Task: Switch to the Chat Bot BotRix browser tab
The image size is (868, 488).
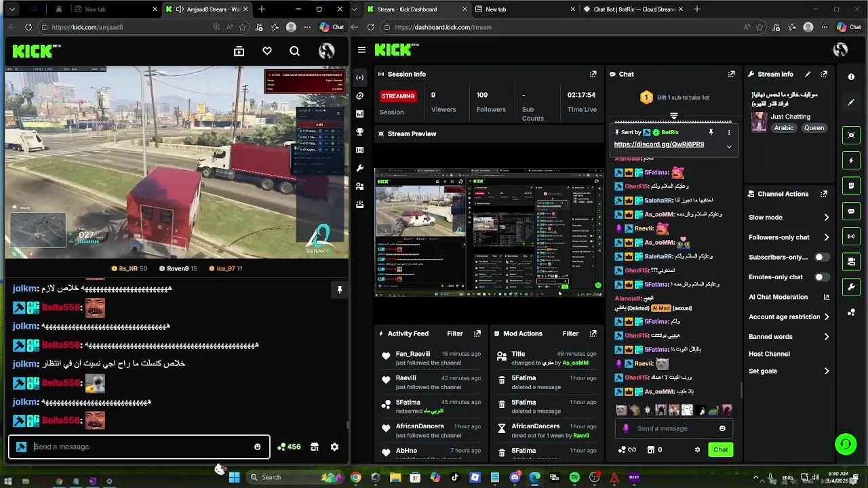Action: (x=633, y=9)
